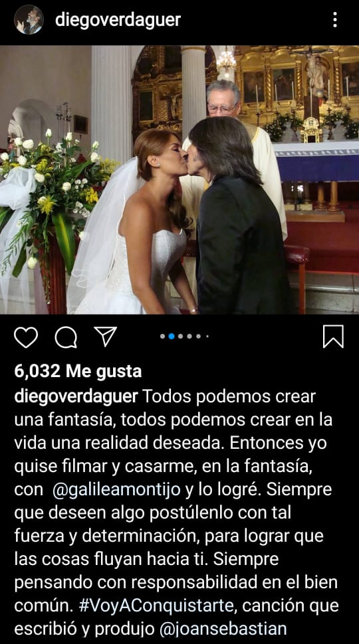This screenshot has height=644, width=359.
Task: Select fourth carousel dot indicator
Action: pos(189,337)
